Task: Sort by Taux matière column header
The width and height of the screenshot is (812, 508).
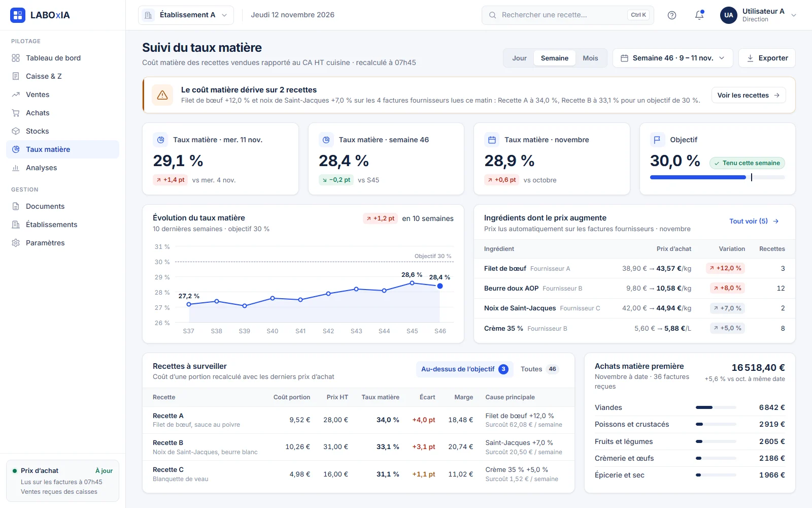Action: click(x=380, y=397)
